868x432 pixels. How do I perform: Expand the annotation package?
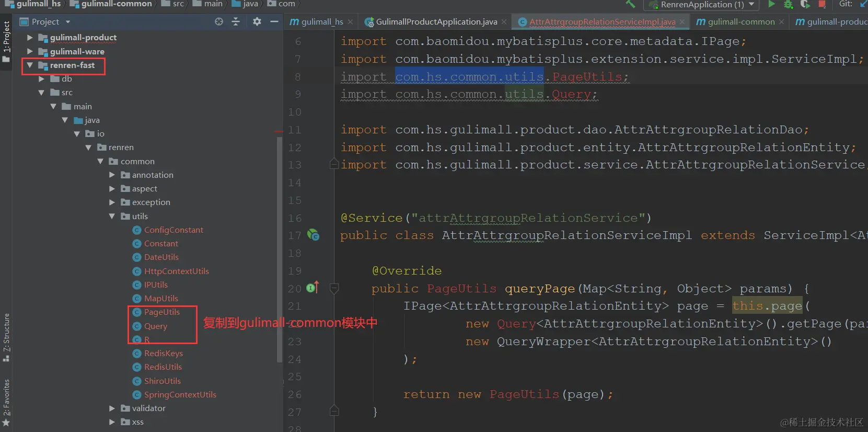pyautogui.click(x=112, y=175)
